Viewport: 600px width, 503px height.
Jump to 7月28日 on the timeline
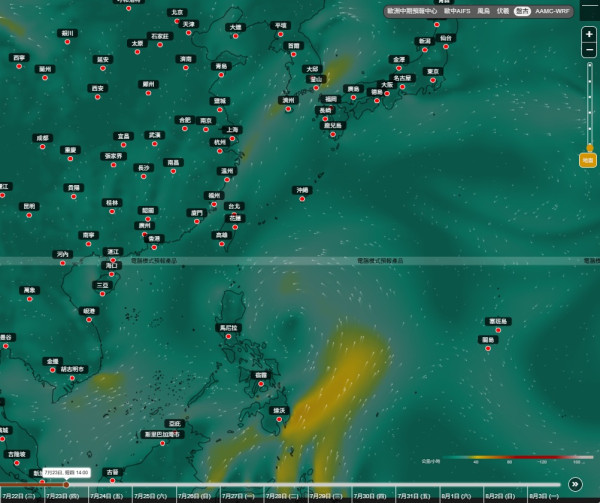coord(282,496)
